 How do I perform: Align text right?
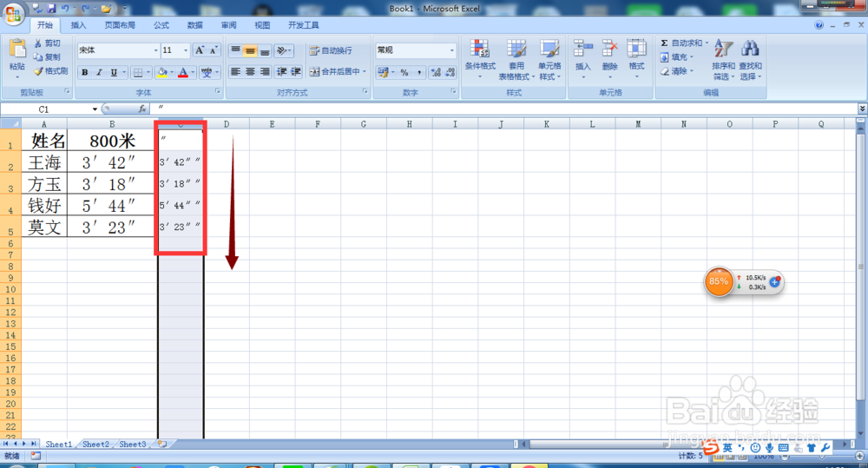pyautogui.click(x=265, y=71)
